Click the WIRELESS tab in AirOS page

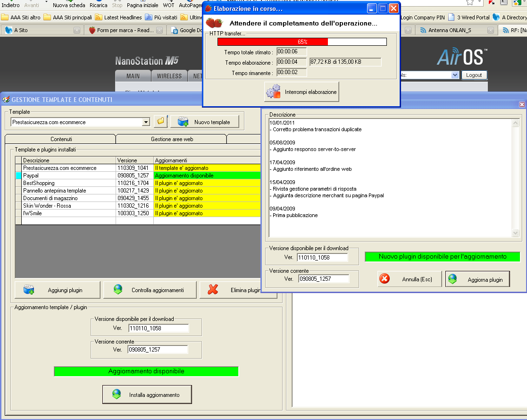169,76
